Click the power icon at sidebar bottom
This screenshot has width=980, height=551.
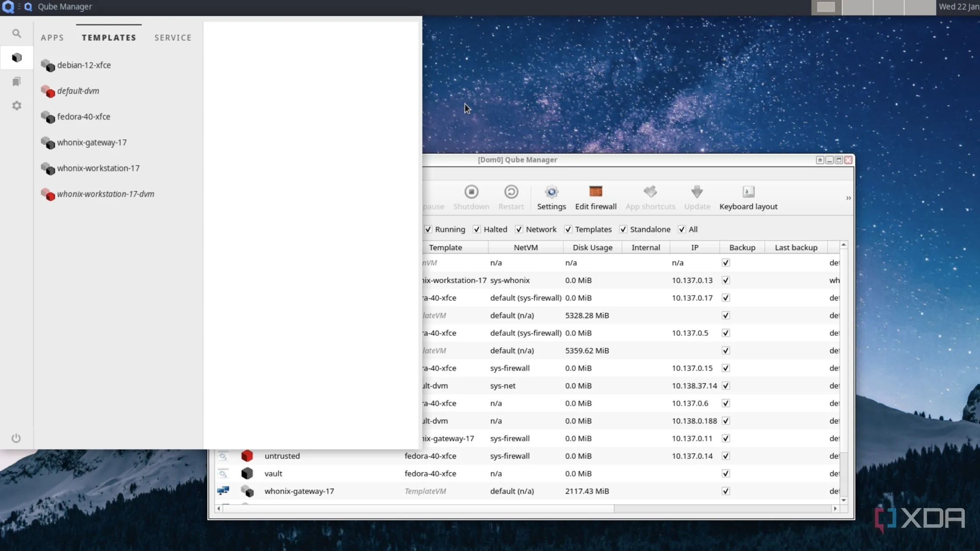click(17, 438)
